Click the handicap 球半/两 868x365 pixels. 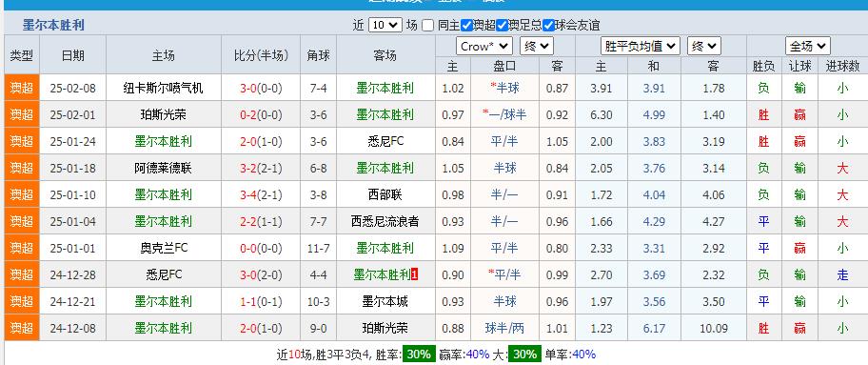504,328
